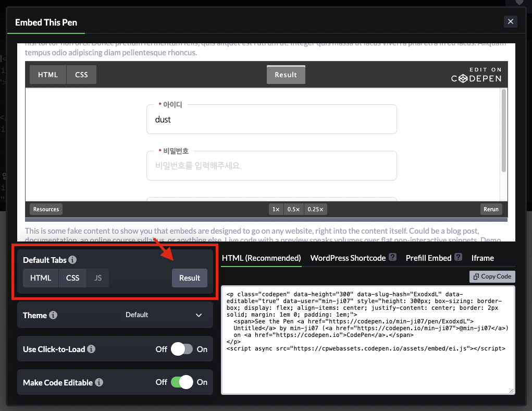Switch to Prefill Embed tab
The height and width of the screenshot is (411, 532).
tap(428, 258)
